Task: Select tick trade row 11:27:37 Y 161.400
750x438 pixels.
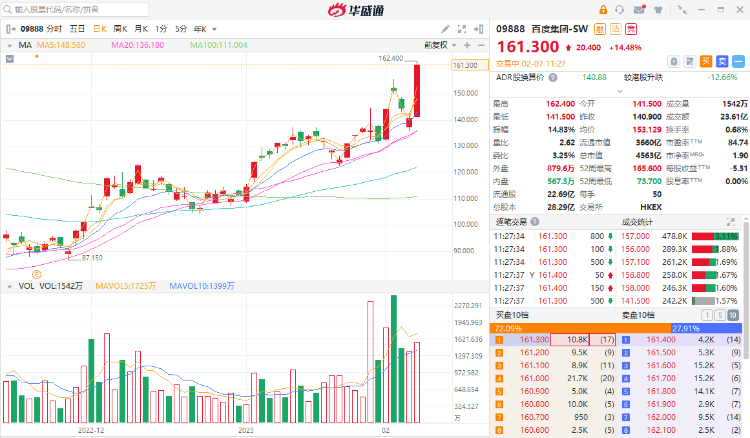Action: coord(554,275)
